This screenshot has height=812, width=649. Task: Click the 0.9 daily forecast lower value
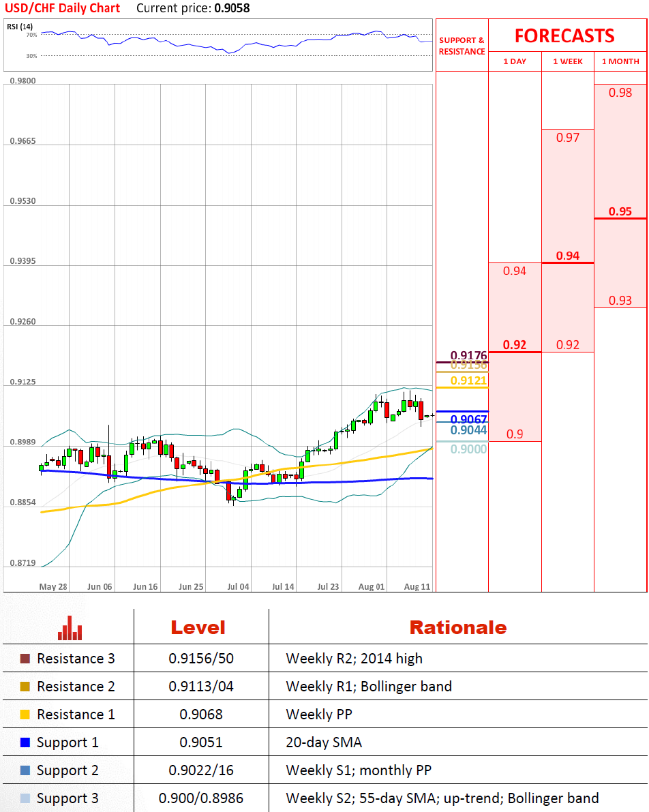click(515, 434)
